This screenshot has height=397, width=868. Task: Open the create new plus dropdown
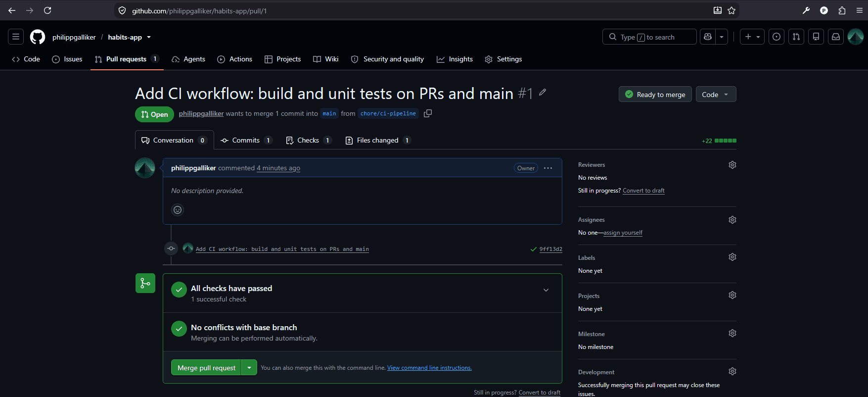(752, 37)
